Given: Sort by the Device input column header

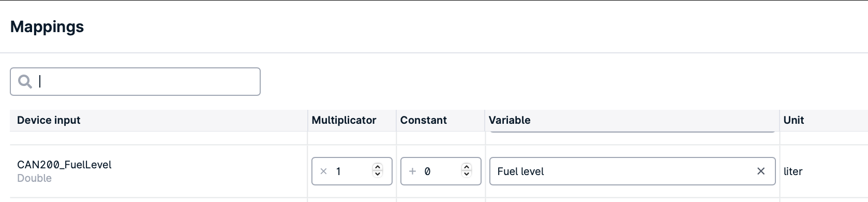Looking at the screenshot, I should point(49,120).
